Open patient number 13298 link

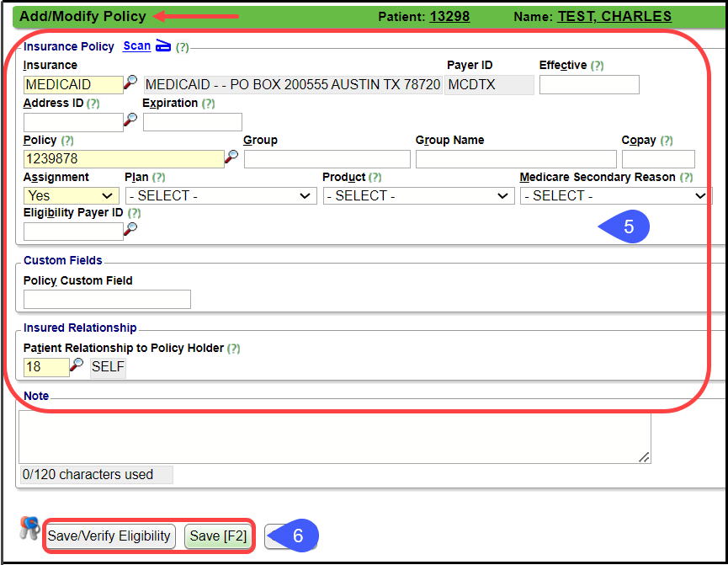(x=449, y=17)
